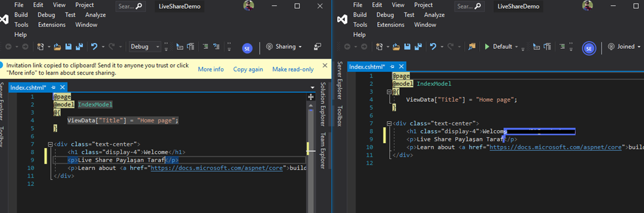Click the feedback icon right of Sharing
Viewport: 644px width, 213px height.
coord(317,47)
